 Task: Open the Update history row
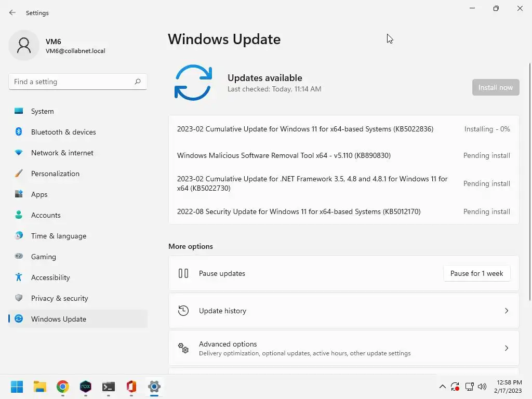tap(344, 311)
